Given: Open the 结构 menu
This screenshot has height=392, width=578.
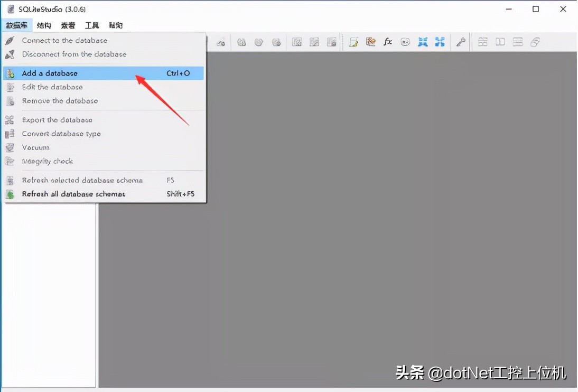Looking at the screenshot, I should coord(44,25).
